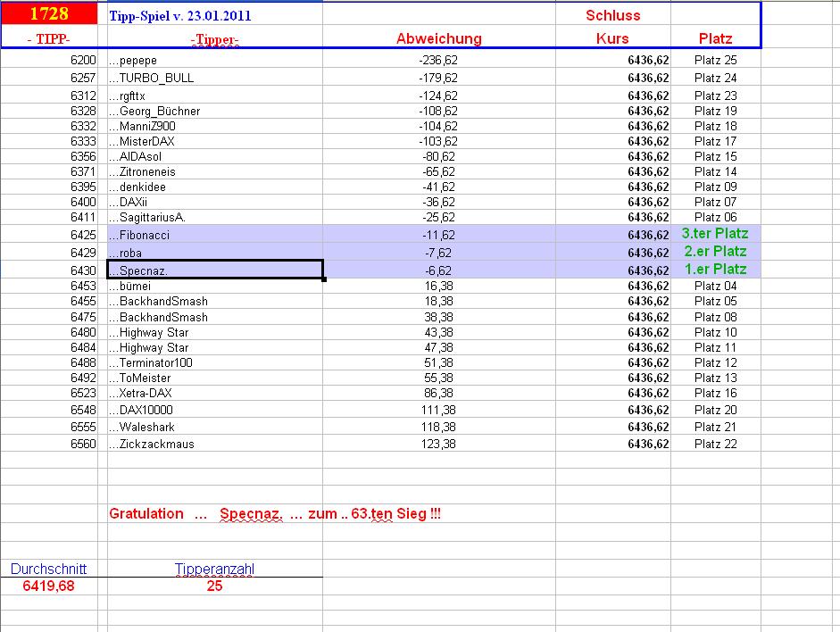Screen dimensions: 840x632
Task: Click the Platz 04 cell
Action: click(x=715, y=286)
